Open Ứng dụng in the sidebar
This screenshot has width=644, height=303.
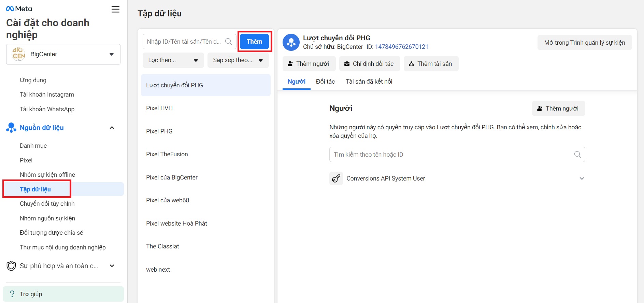33,80
